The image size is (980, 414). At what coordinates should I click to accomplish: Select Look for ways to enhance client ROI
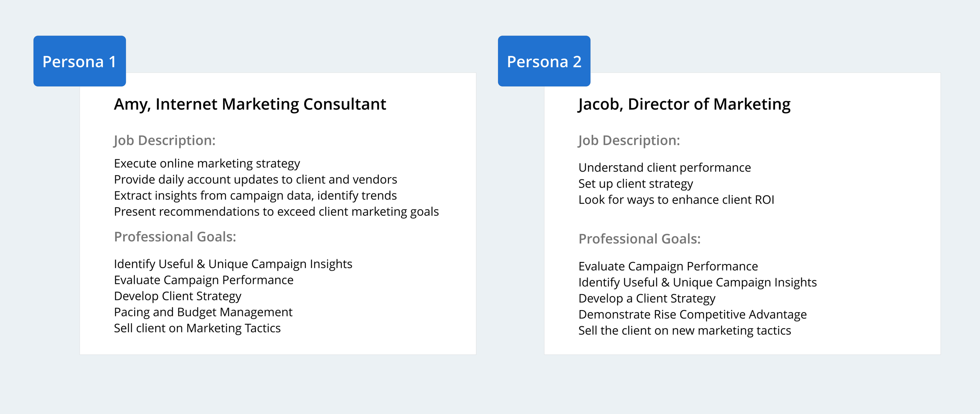coord(677,200)
